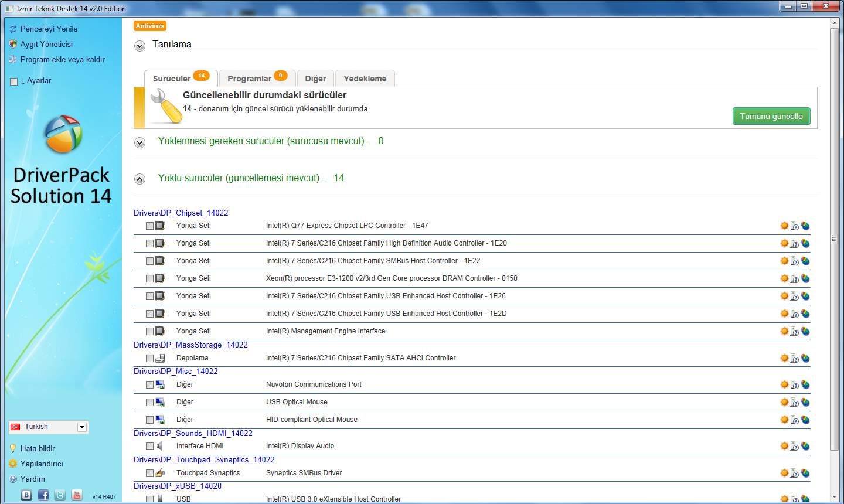This screenshot has height=504, width=844.
Task: Click Windows globe icon for Q77 LPC Controller row
Action: coord(805,226)
